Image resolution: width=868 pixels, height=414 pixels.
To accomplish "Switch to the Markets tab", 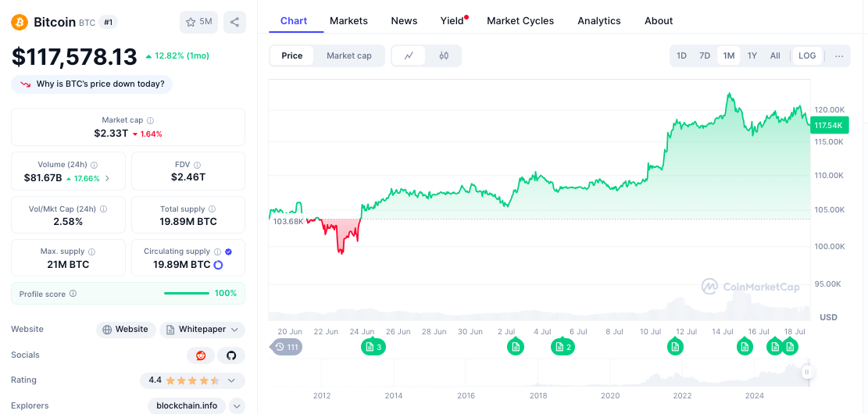I will (348, 21).
